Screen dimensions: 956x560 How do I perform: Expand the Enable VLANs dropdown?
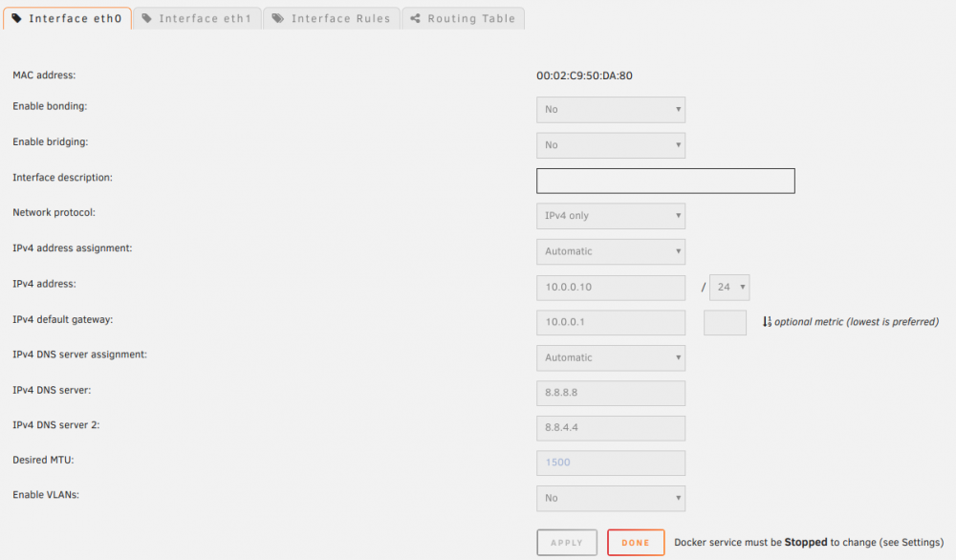click(x=610, y=498)
